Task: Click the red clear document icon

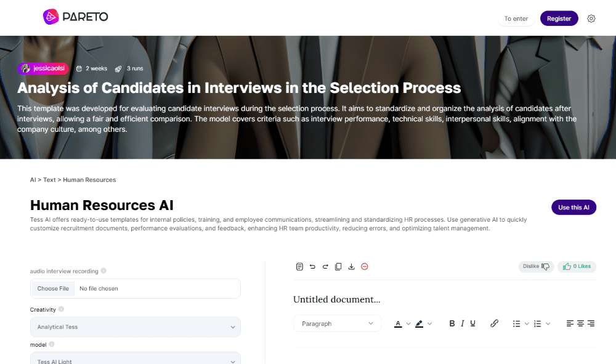Action: [x=365, y=267]
